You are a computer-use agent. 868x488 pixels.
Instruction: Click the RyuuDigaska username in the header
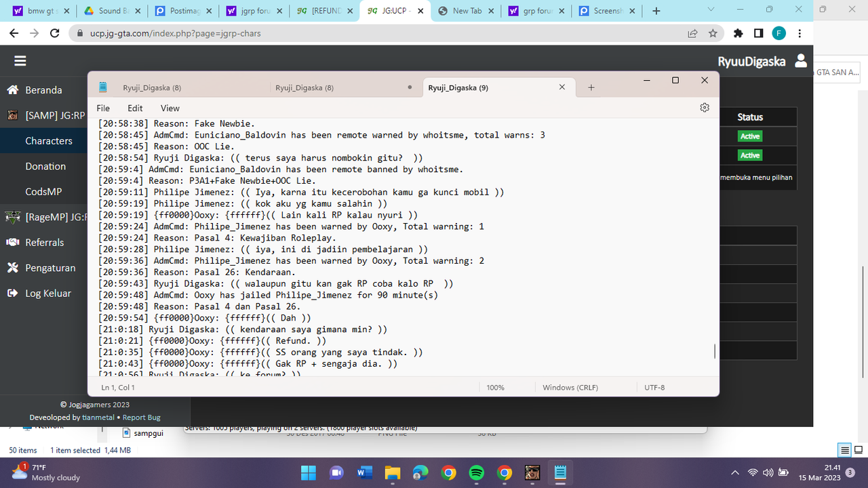(x=751, y=62)
